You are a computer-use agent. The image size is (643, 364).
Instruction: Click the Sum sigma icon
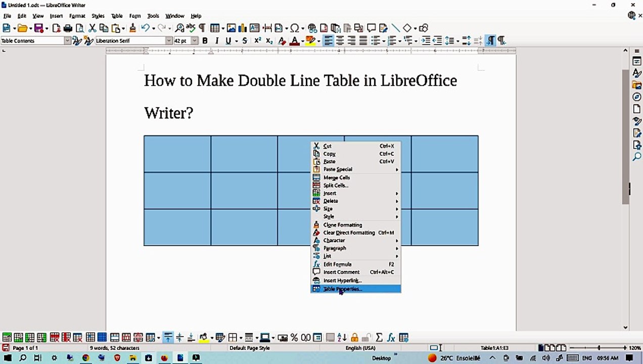(x=379, y=338)
